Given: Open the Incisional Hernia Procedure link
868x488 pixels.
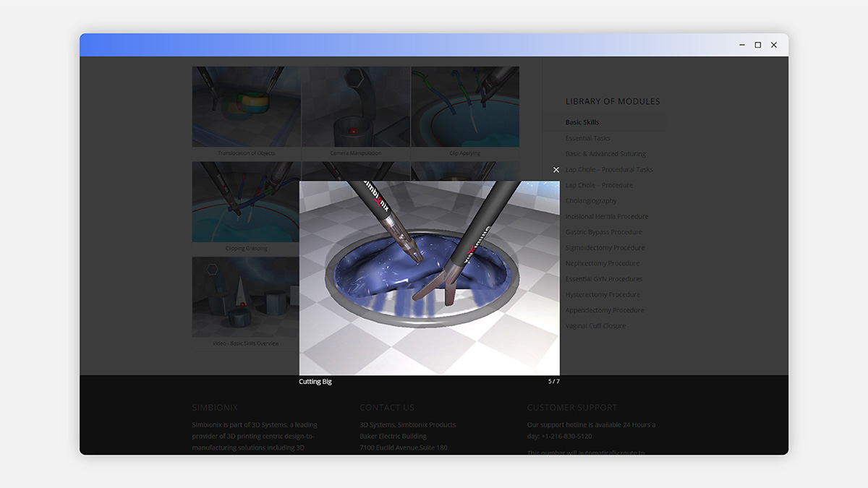Looking at the screenshot, I should (607, 216).
